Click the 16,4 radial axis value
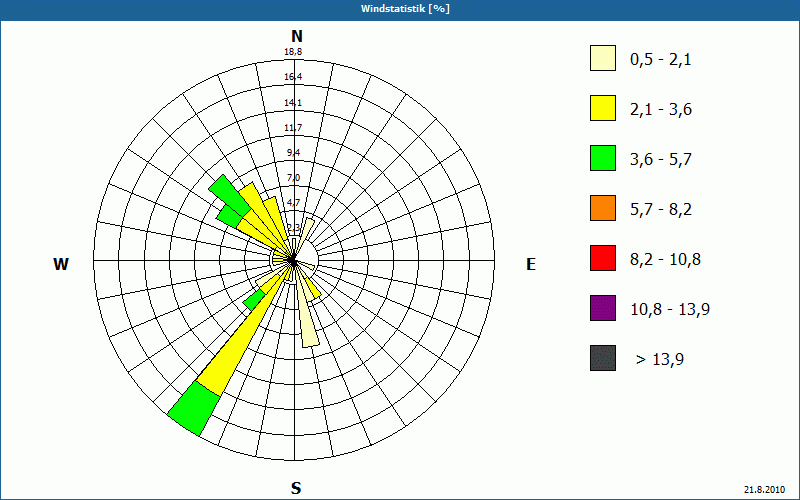The width and height of the screenshot is (800, 500). click(293, 77)
